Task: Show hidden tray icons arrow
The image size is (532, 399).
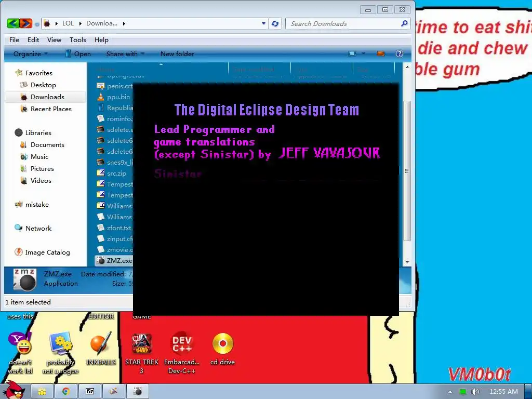Action: coord(450,392)
